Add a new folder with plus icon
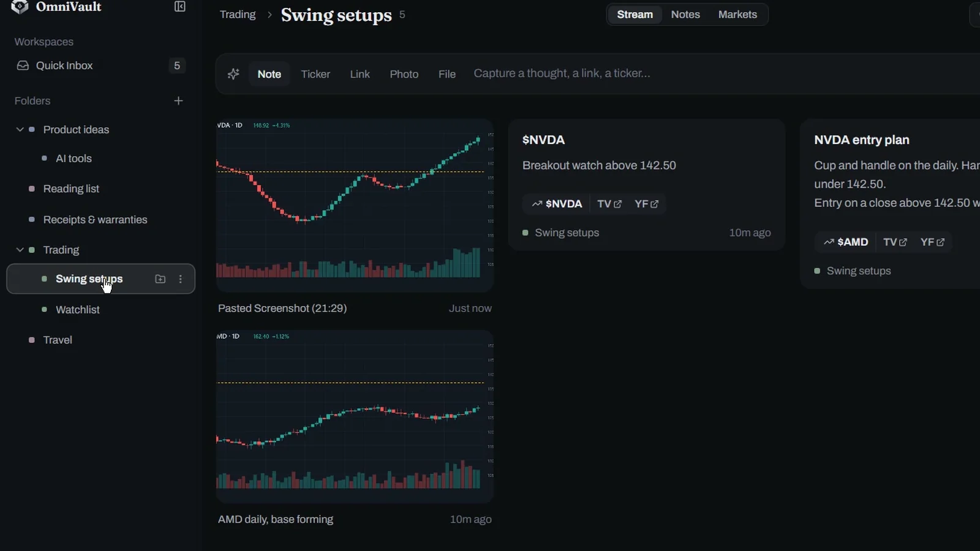Image resolution: width=980 pixels, height=551 pixels. pyautogui.click(x=178, y=101)
